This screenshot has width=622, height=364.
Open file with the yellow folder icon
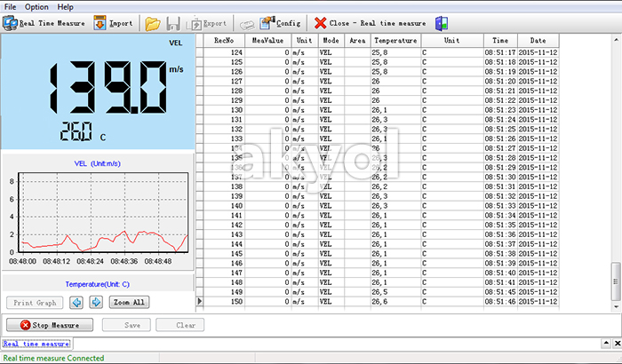[152, 23]
